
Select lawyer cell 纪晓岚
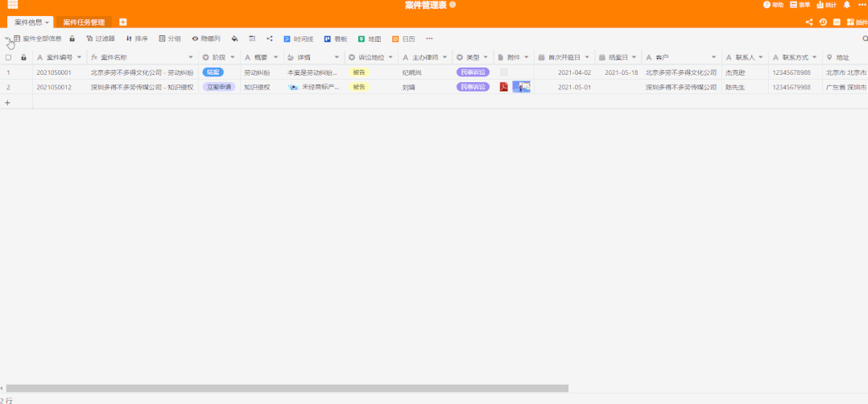coord(425,72)
